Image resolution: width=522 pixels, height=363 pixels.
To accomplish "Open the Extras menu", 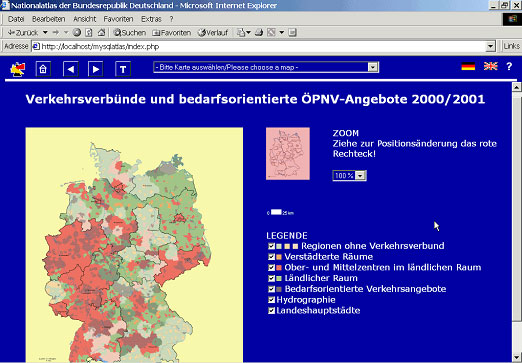I will [151, 19].
